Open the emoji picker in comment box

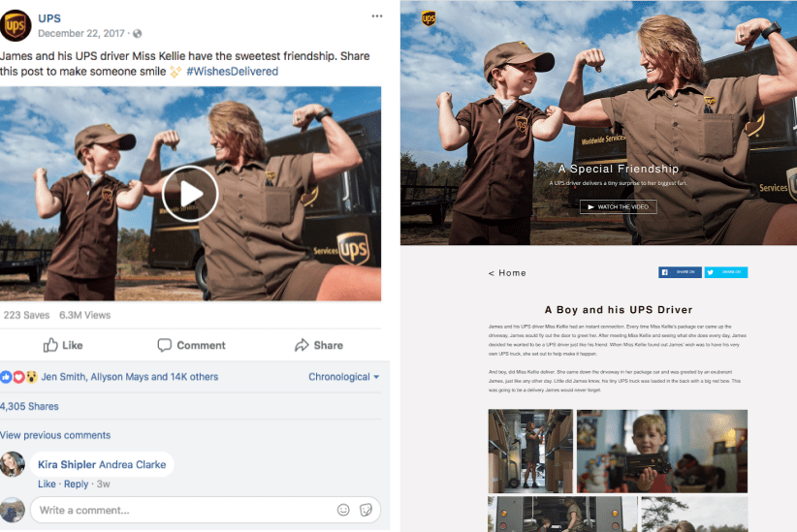(x=343, y=510)
